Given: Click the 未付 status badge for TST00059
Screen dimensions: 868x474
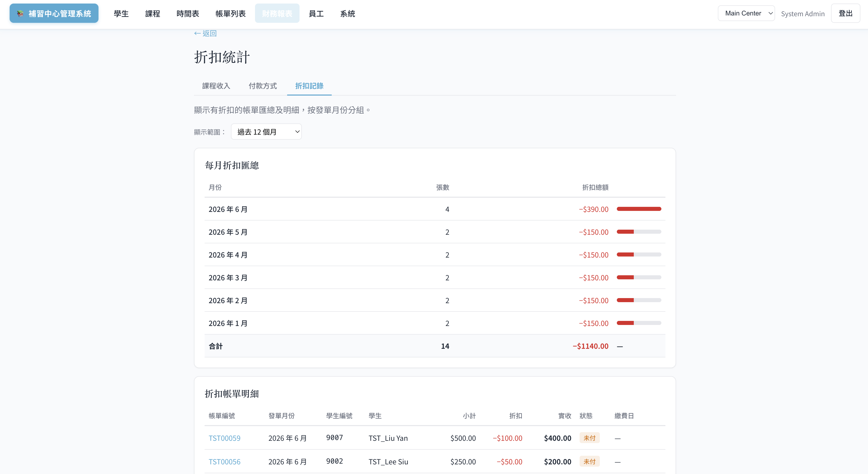Looking at the screenshot, I should click(589, 438).
